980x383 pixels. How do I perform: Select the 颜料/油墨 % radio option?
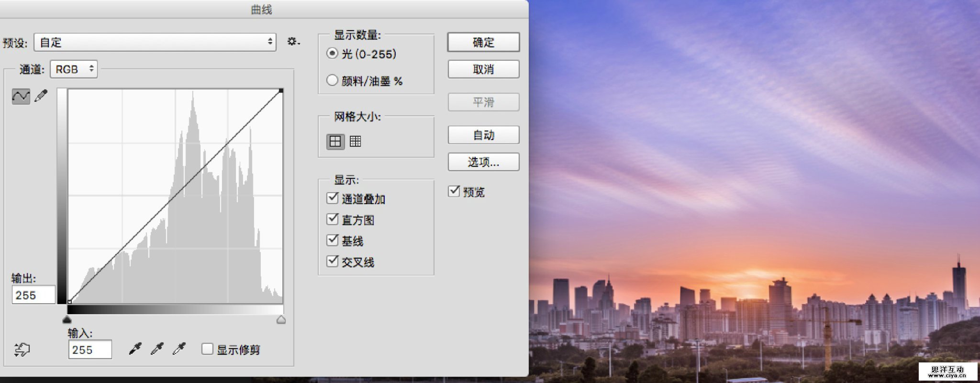coord(332,80)
